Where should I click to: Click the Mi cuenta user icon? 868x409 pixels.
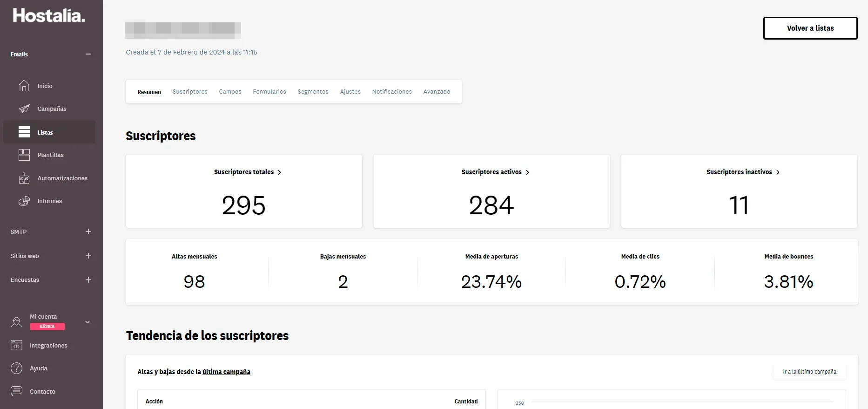16,322
